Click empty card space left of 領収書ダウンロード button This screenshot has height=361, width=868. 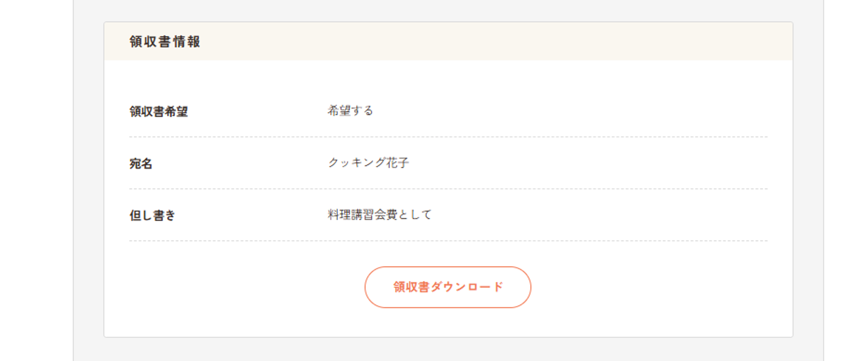tap(236, 287)
